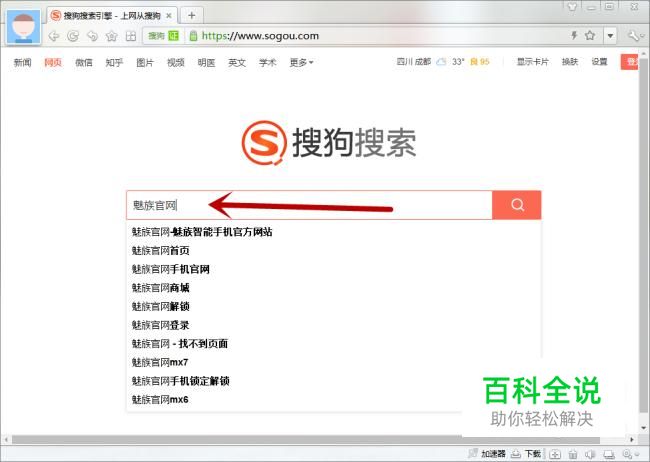Click the laptop screen icon in status bar

click(x=609, y=454)
